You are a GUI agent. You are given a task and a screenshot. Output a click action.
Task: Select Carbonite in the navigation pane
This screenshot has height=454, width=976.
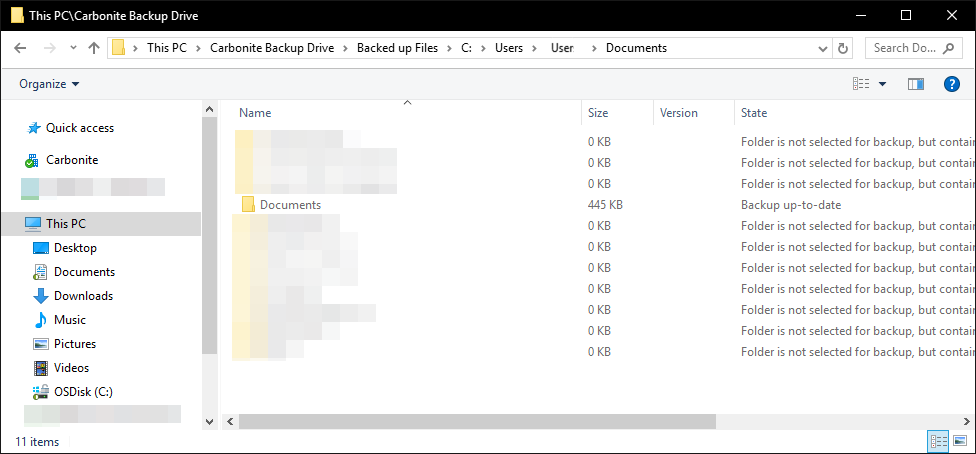pos(72,160)
